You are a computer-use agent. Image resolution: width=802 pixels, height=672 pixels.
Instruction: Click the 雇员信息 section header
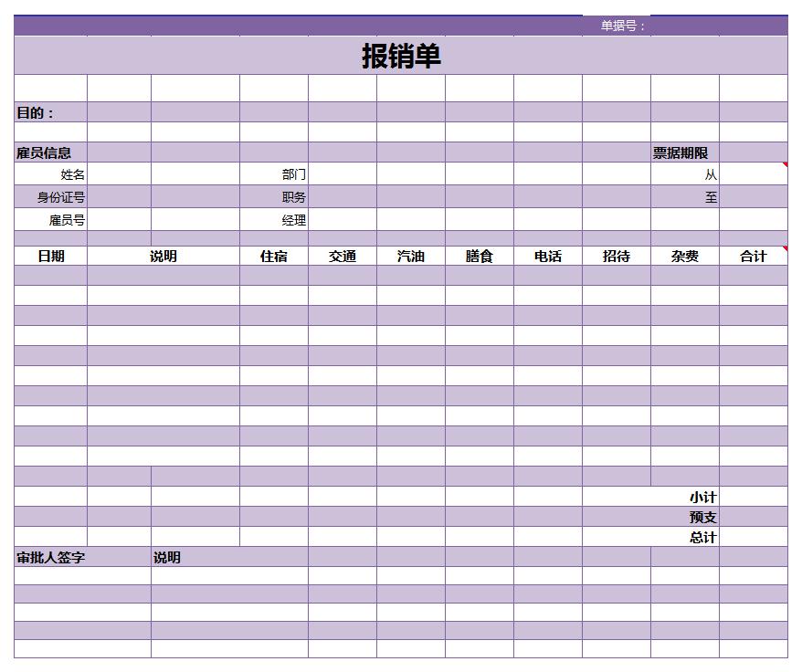(x=50, y=152)
